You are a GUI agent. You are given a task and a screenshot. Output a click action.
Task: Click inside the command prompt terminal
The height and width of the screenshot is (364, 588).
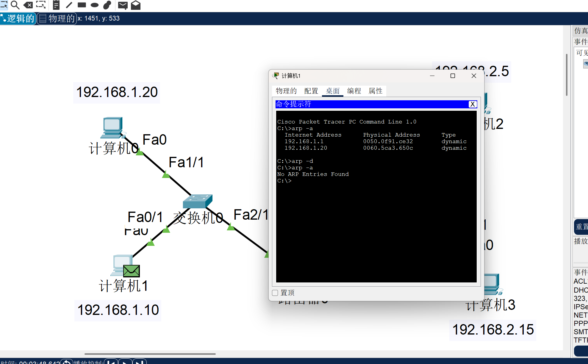(376, 226)
